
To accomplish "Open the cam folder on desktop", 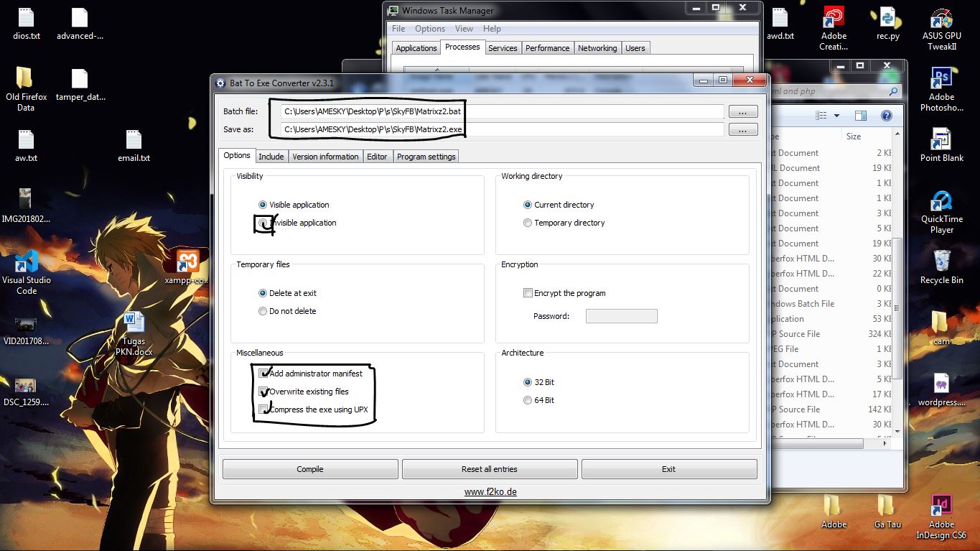I will click(941, 328).
